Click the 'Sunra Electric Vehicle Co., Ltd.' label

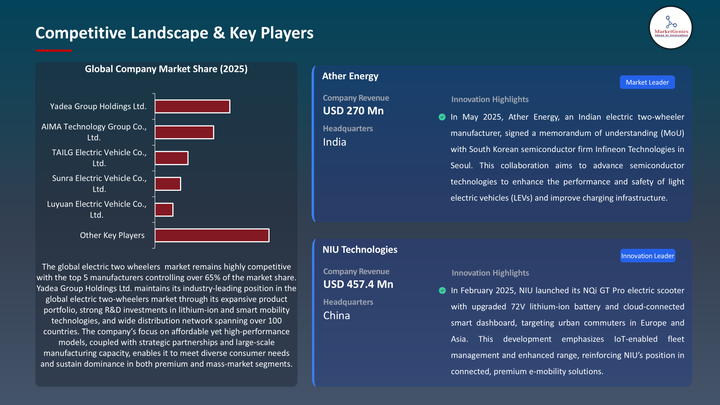tap(99, 184)
